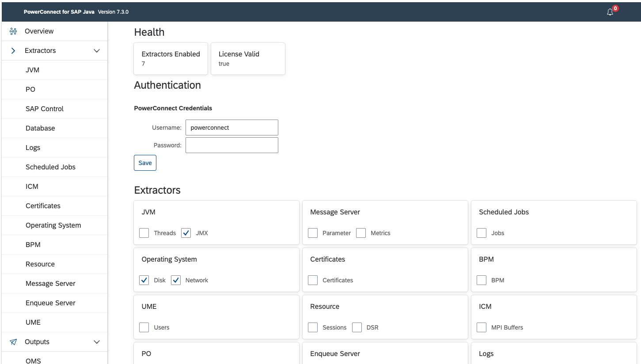
Task: Click the arrow icon beside Extractors
Action: coord(13,51)
